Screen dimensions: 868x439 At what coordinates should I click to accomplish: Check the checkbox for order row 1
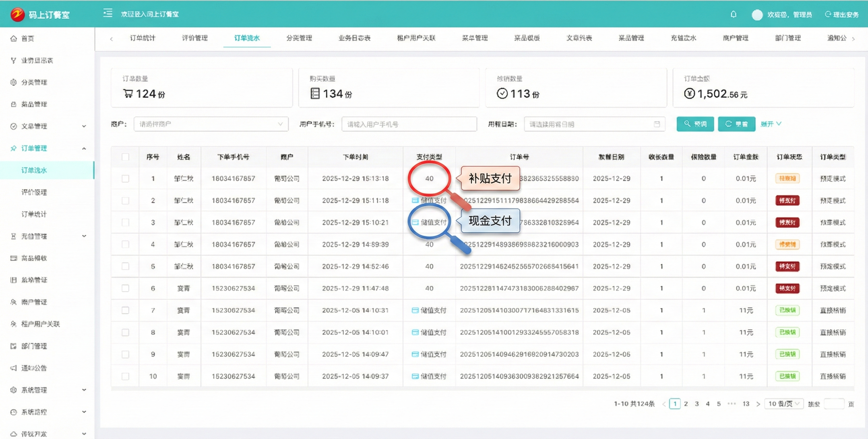(125, 178)
